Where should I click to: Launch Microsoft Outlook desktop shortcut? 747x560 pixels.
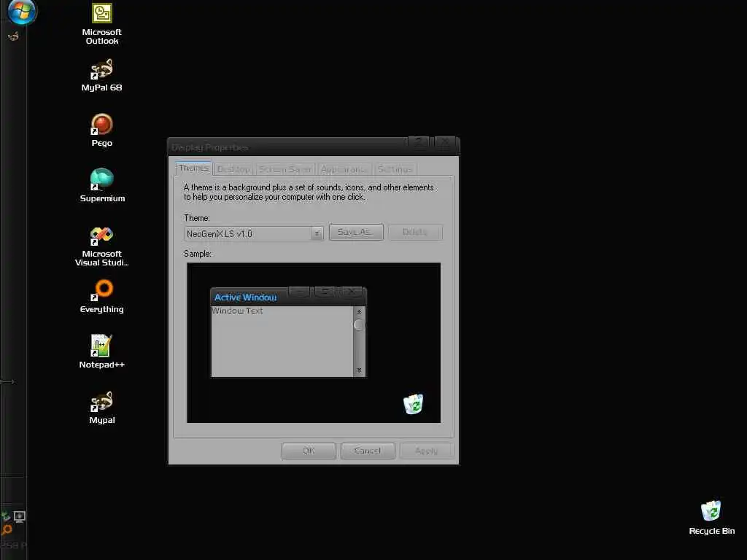(x=101, y=24)
